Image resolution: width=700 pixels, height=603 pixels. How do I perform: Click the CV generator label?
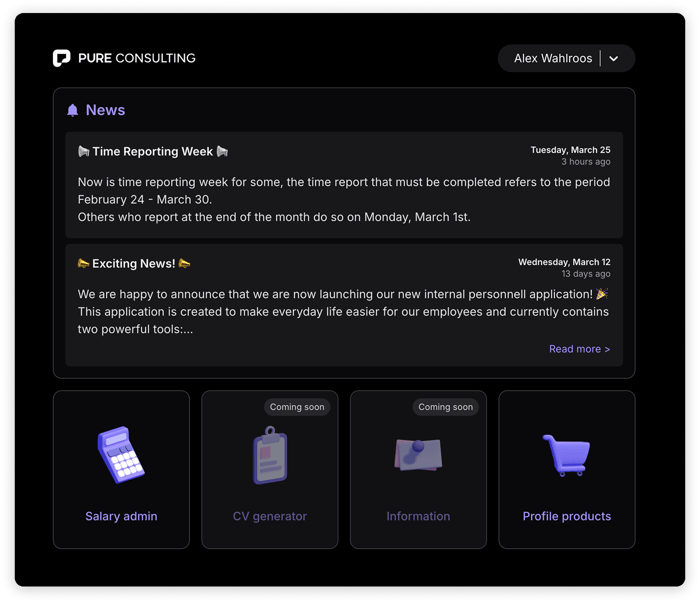(x=270, y=516)
